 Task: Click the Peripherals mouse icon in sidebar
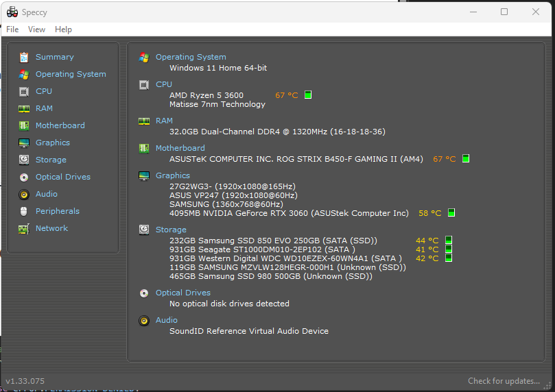(x=24, y=211)
